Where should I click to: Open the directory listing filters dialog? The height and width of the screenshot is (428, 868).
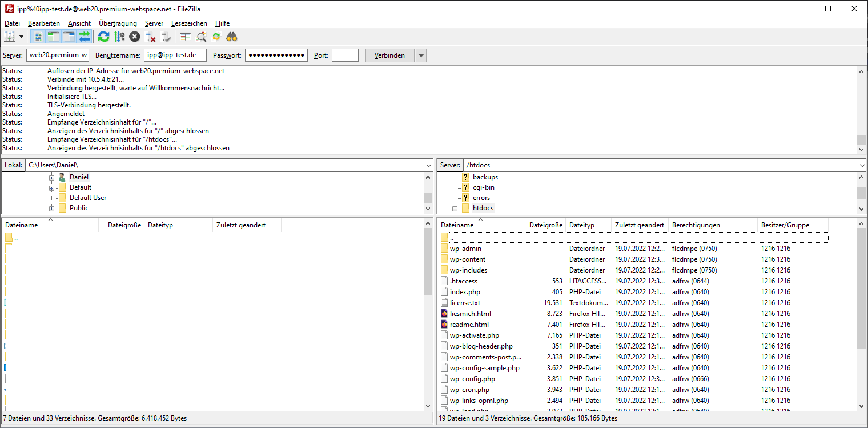tap(185, 37)
